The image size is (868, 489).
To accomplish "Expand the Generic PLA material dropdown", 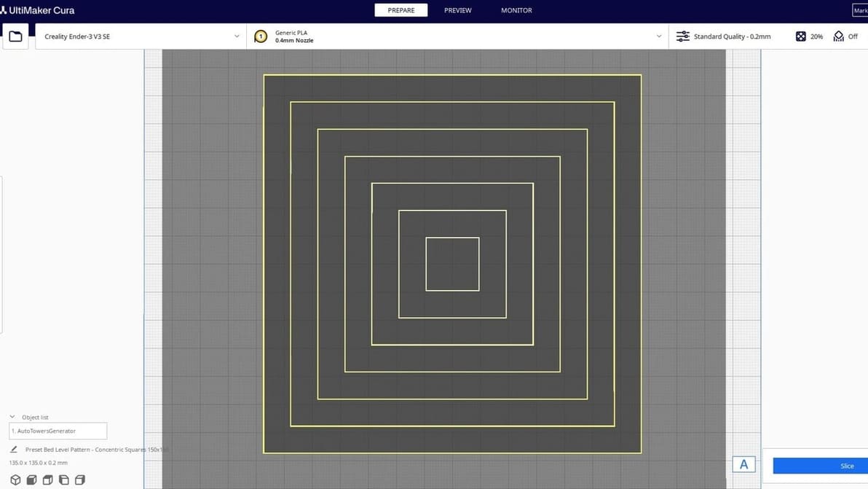I will [658, 36].
